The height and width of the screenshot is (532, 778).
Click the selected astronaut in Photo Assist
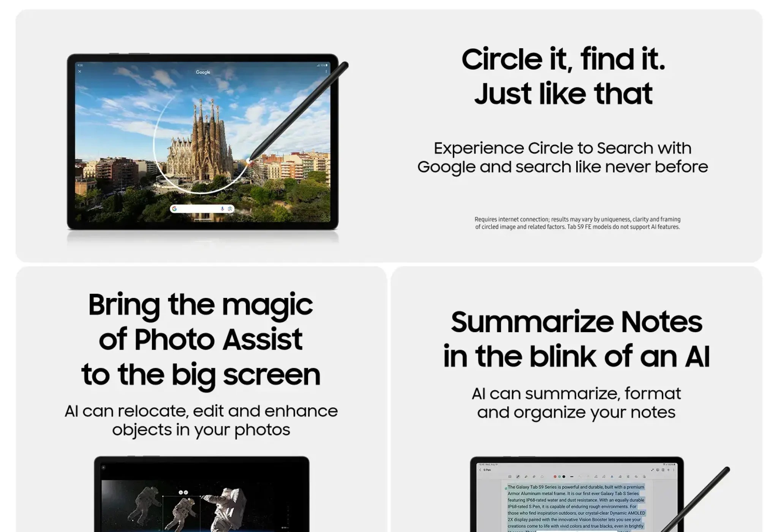click(x=182, y=513)
